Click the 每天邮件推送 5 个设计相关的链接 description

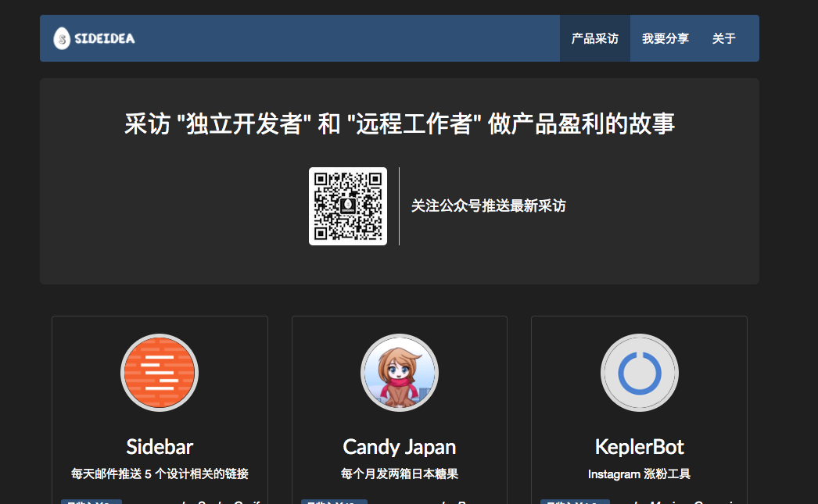point(160,474)
